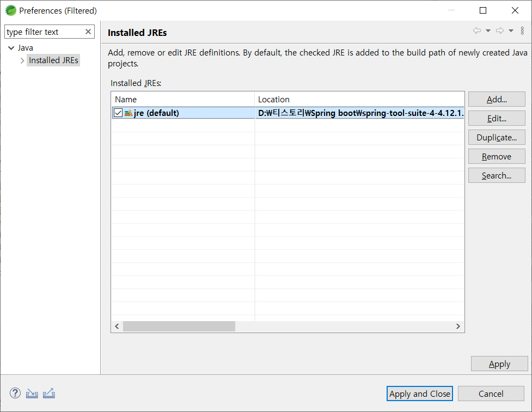Toggle the jre (default) checkbox

point(118,113)
